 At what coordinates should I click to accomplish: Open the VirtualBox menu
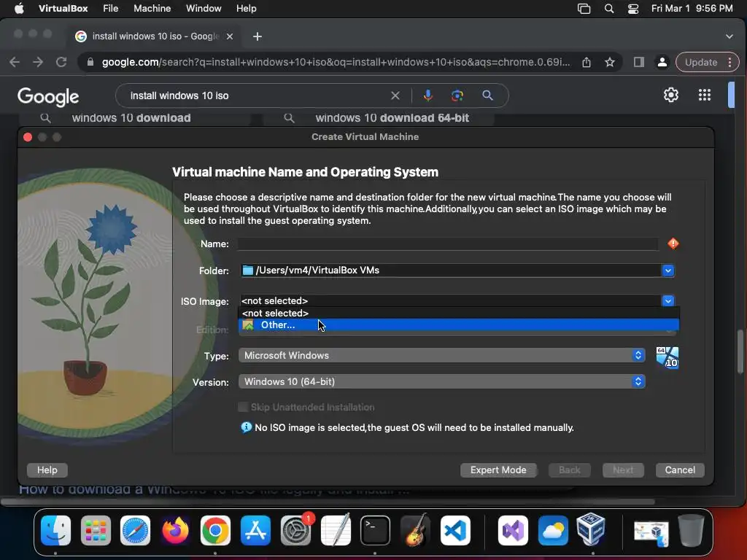(x=63, y=9)
